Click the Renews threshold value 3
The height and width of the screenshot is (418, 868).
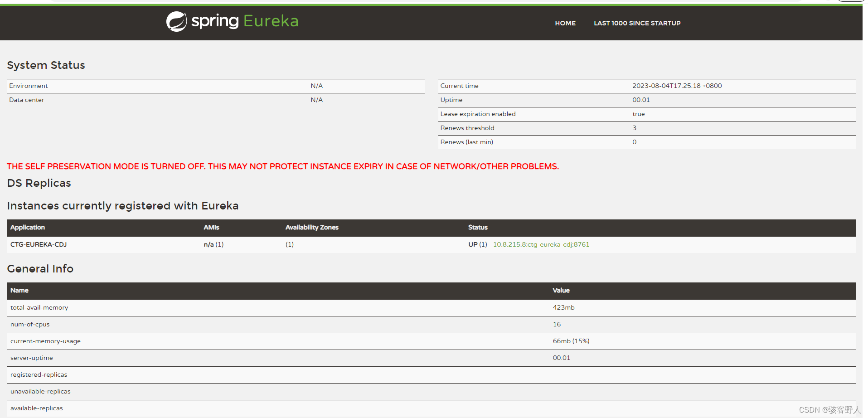(635, 128)
